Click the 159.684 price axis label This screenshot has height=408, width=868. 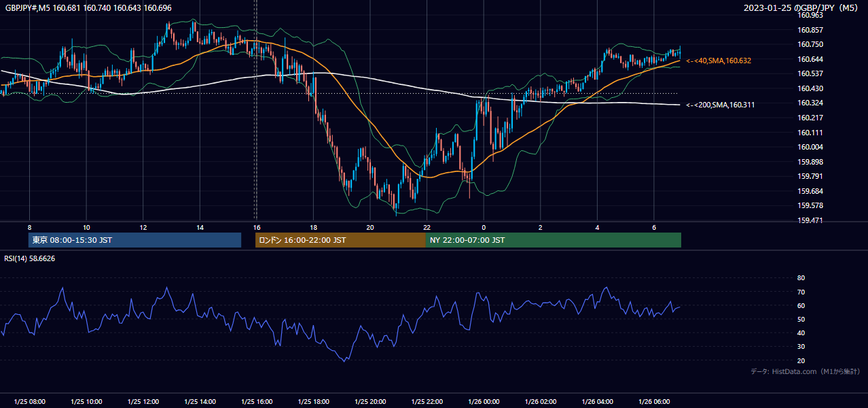pos(810,191)
